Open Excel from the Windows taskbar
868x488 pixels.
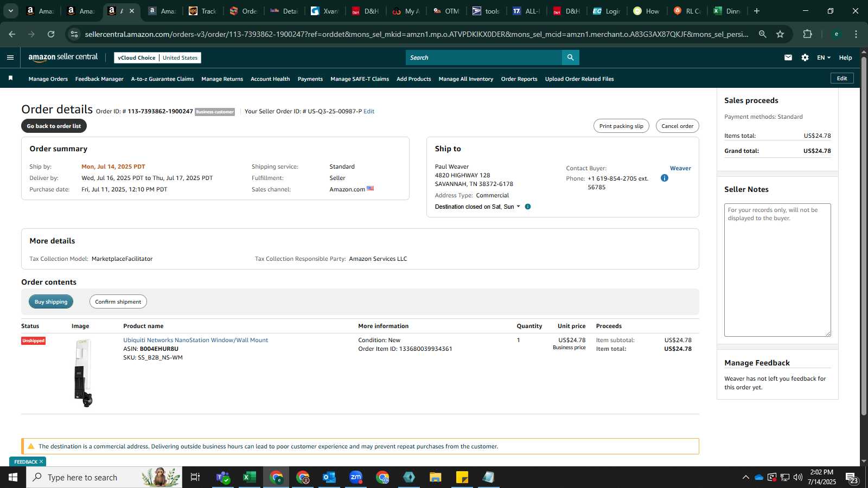point(250,477)
